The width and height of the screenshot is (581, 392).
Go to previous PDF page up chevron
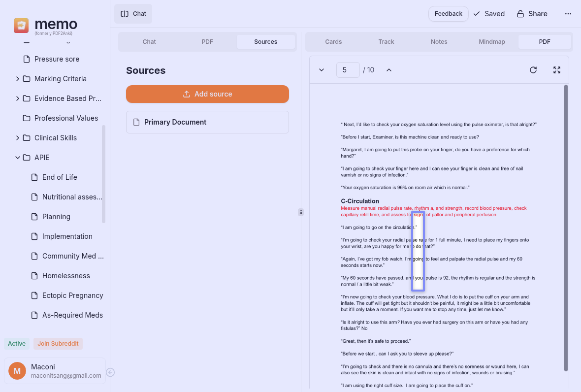[389, 70]
